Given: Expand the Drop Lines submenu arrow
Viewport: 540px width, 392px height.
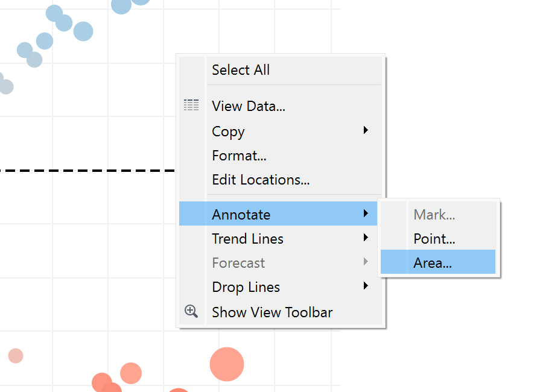Looking at the screenshot, I should pos(366,286).
